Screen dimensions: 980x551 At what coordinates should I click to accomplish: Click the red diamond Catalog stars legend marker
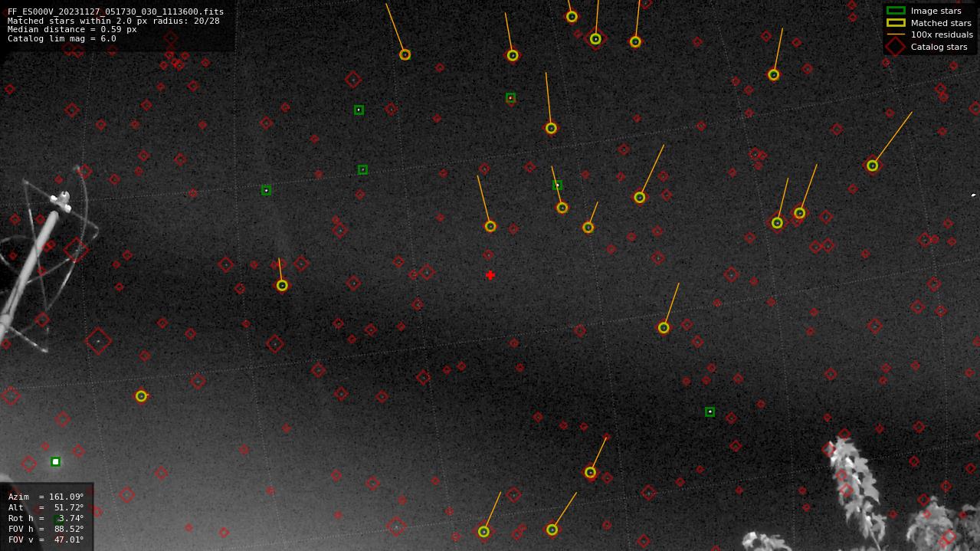coord(895,47)
